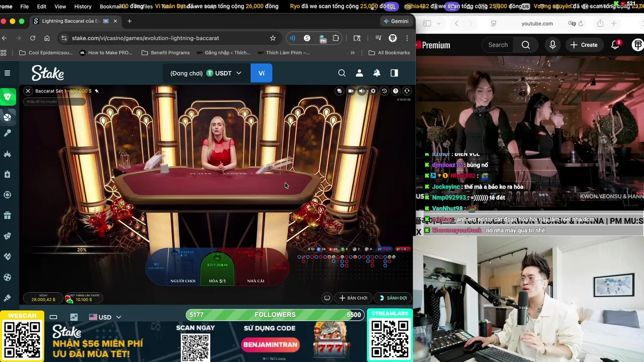Click the Safari sidebar toggle icon
The image size is (644, 362).
coord(427,24)
